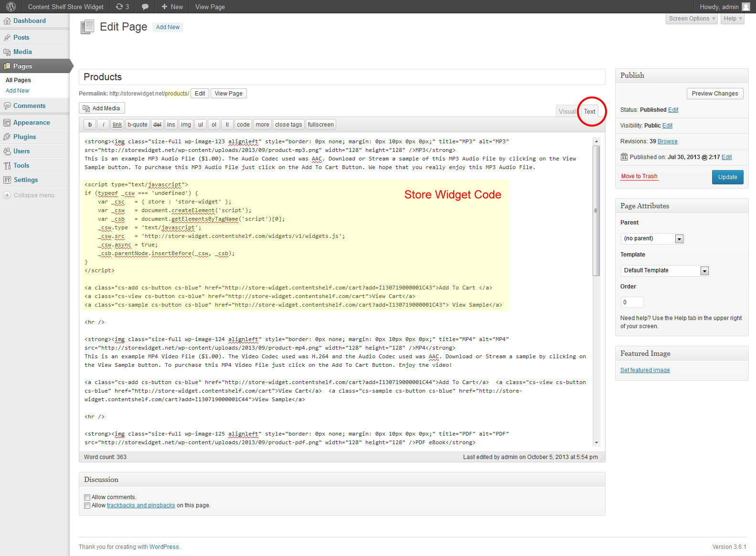
Task: Click the trackbacks and pingbacks link
Action: coord(141,505)
